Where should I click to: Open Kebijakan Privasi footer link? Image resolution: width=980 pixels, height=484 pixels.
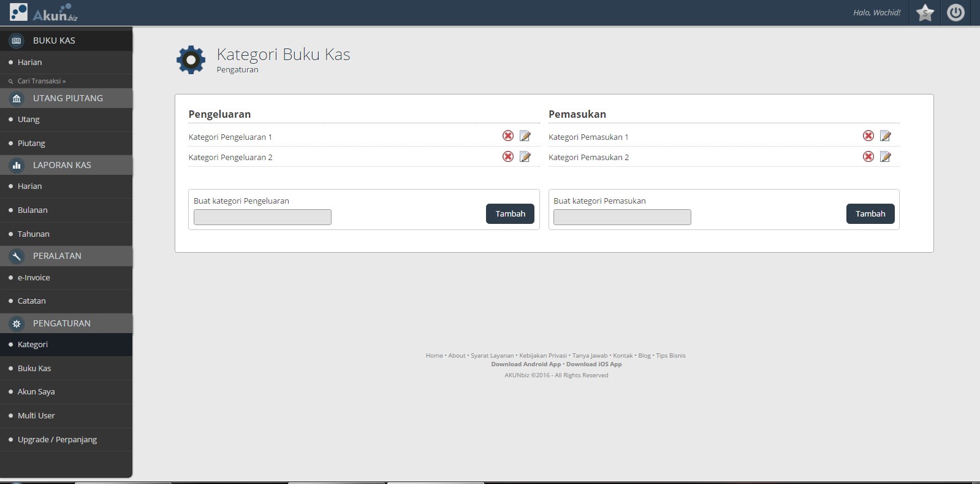pyautogui.click(x=543, y=356)
